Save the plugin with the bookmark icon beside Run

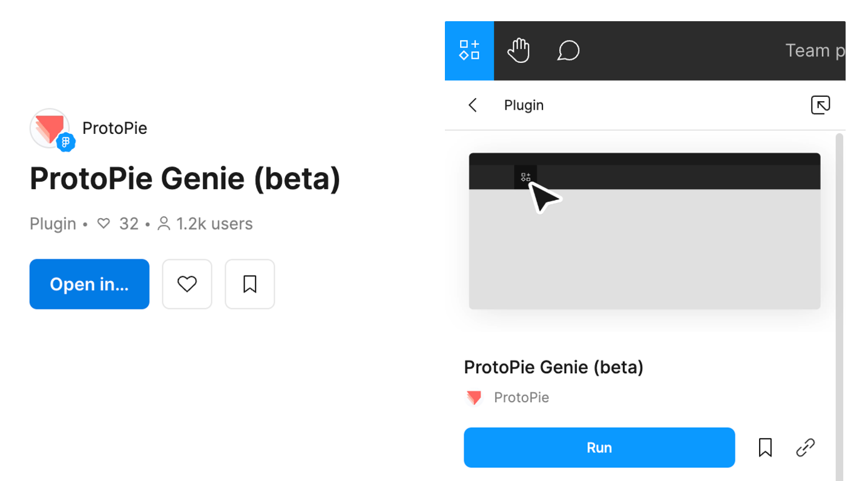765,447
